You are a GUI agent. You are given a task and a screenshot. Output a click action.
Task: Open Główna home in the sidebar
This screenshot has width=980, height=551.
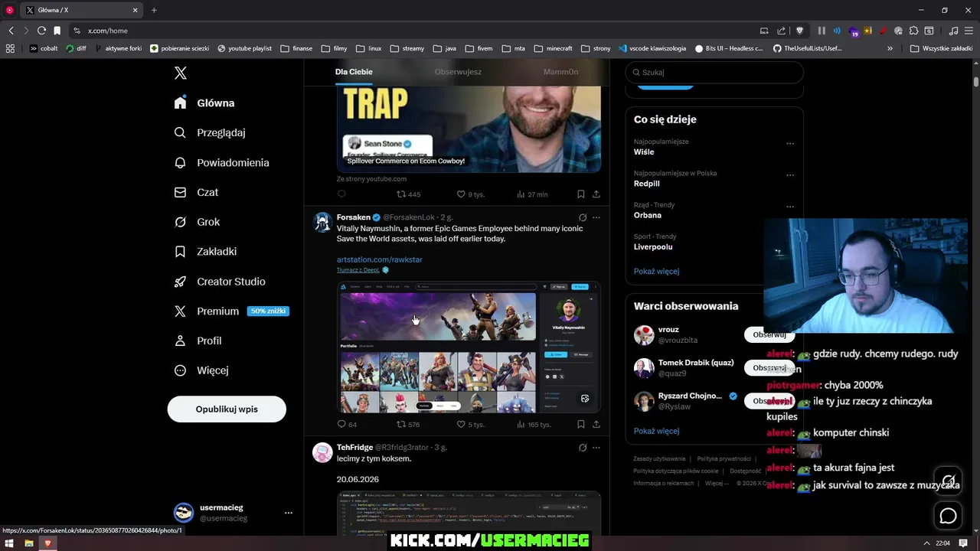tap(204, 103)
